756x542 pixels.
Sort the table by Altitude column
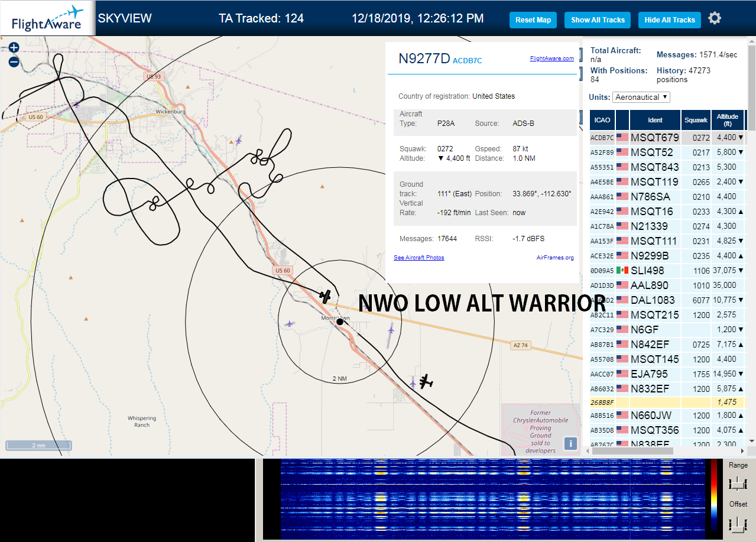[x=728, y=120]
